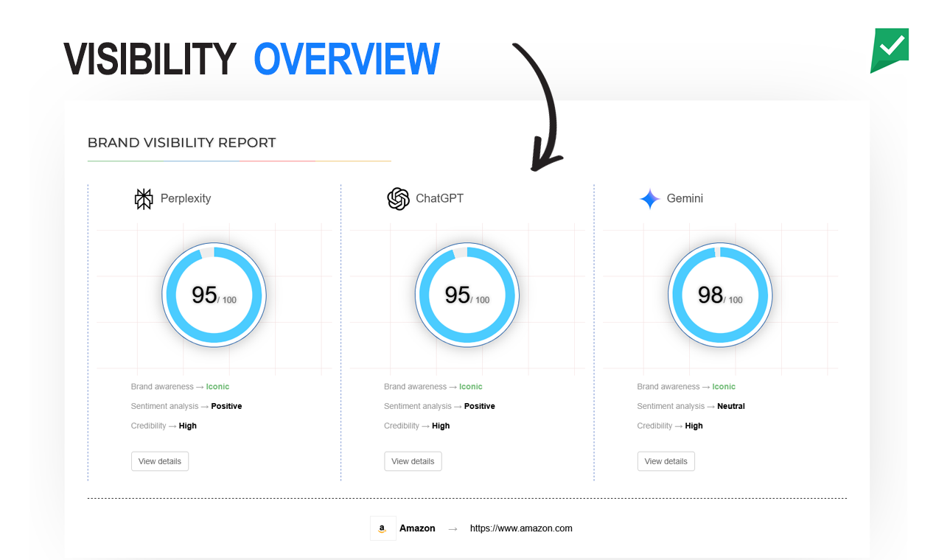The image size is (936, 560).
Task: Click the Positive sentiment label under ChatGPT
Action: click(x=479, y=406)
